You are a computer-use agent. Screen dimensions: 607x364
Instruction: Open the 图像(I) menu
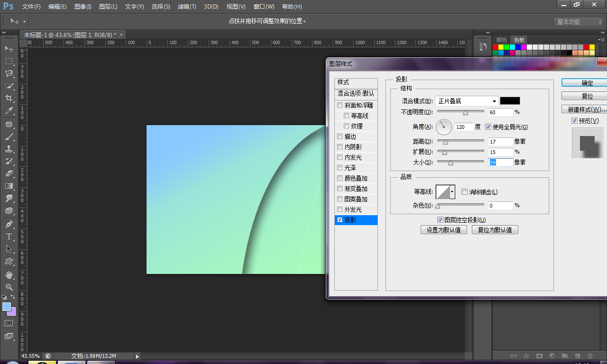tap(83, 7)
